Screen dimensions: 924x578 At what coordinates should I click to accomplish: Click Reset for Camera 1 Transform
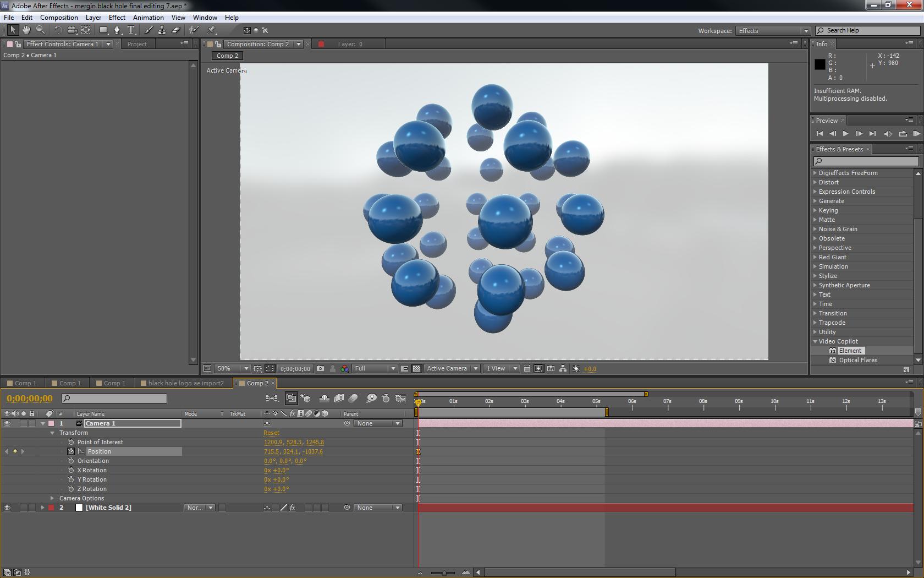pos(271,433)
